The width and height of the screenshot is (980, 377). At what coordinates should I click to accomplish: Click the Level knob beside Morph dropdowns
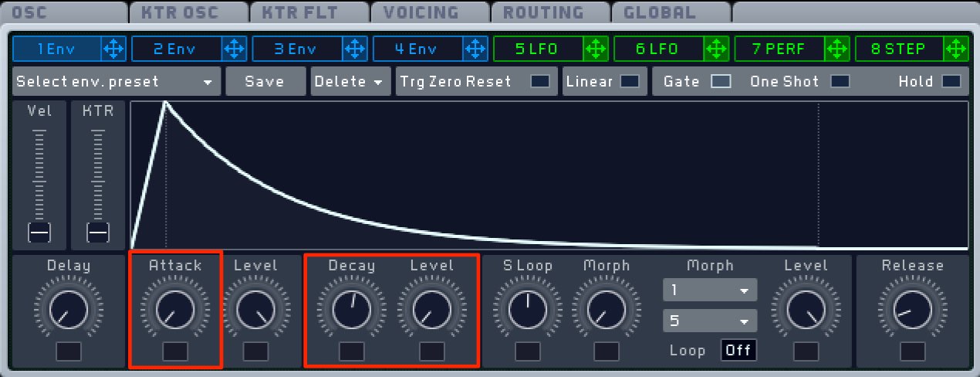coord(806,311)
